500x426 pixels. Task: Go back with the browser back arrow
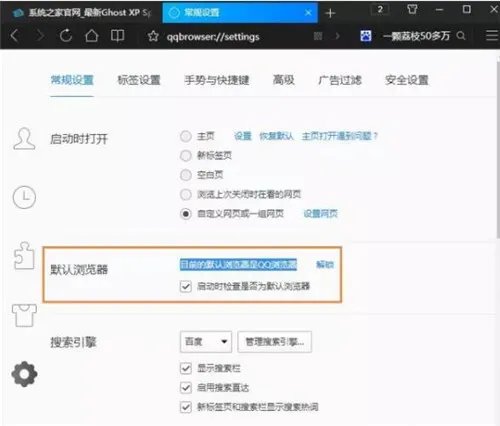coord(14,35)
